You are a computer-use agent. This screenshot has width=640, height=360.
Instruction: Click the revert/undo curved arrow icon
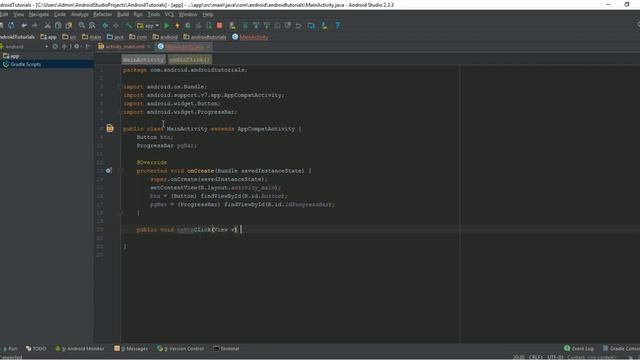[x=298, y=25]
